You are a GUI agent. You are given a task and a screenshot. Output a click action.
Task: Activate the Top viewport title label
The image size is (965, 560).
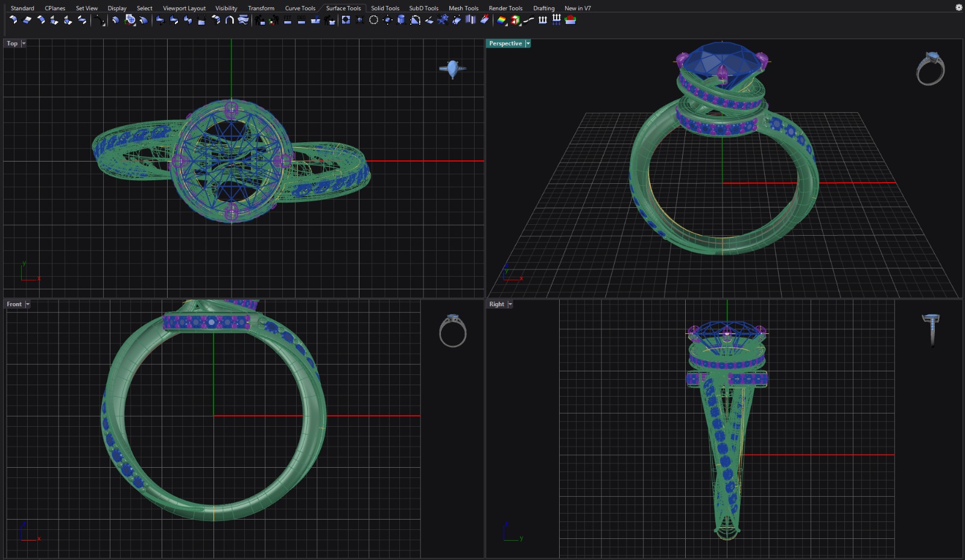(x=12, y=43)
